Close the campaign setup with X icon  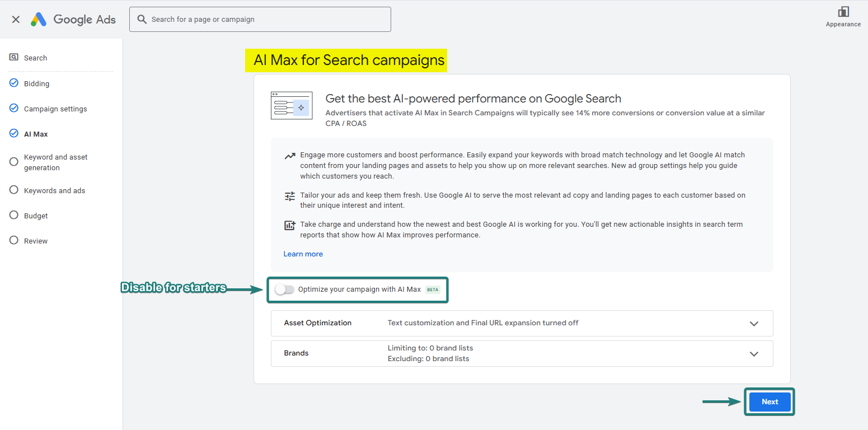click(16, 20)
